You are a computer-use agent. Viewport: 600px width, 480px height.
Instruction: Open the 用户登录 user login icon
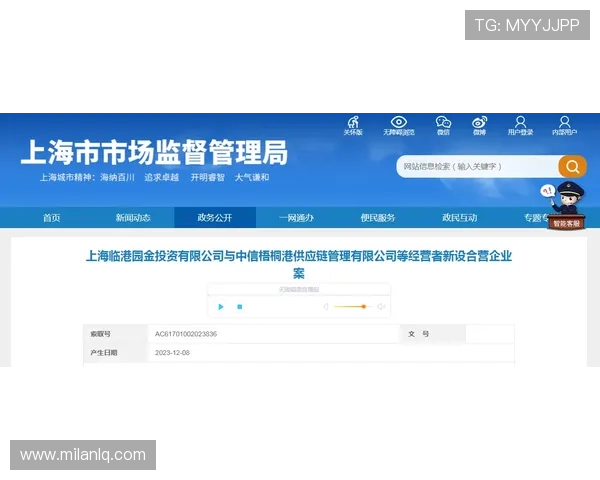[x=520, y=126]
